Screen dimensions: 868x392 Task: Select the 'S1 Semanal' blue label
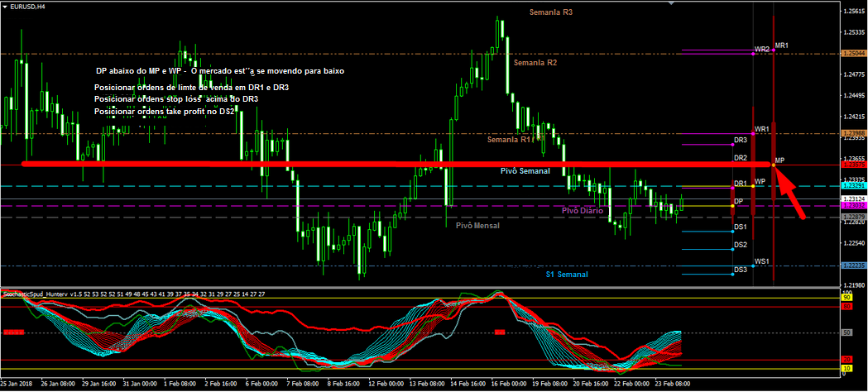tap(566, 274)
